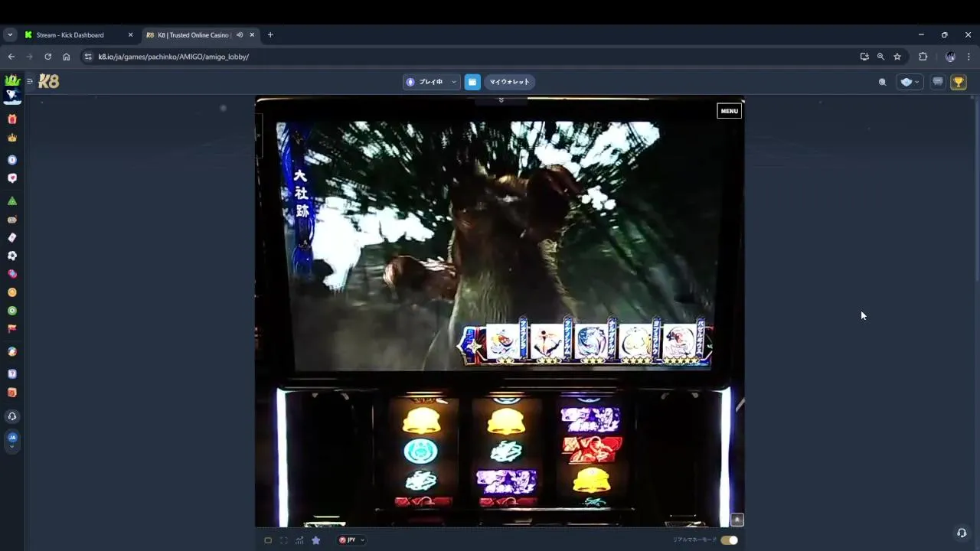980x551 pixels.
Task: Reload the page
Action: point(47,57)
